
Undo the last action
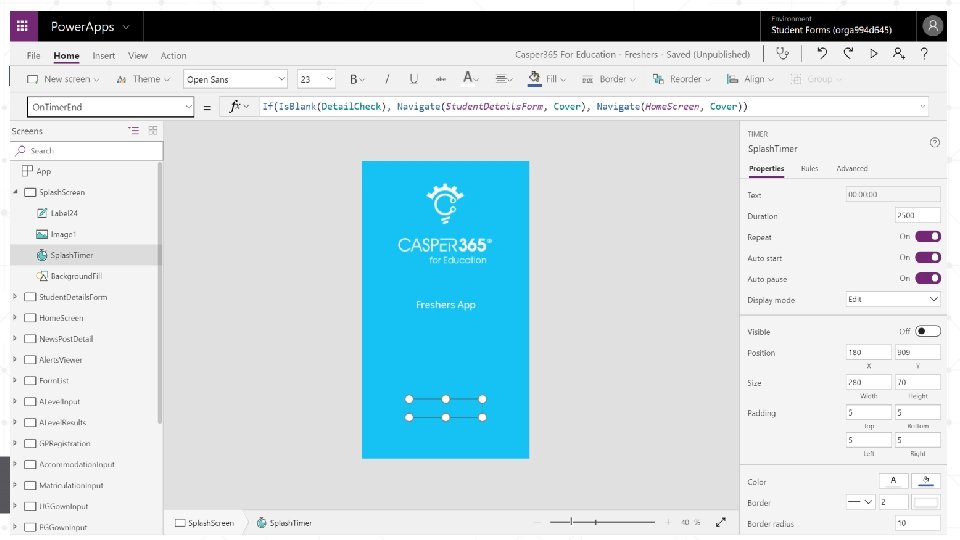pyautogui.click(x=822, y=54)
